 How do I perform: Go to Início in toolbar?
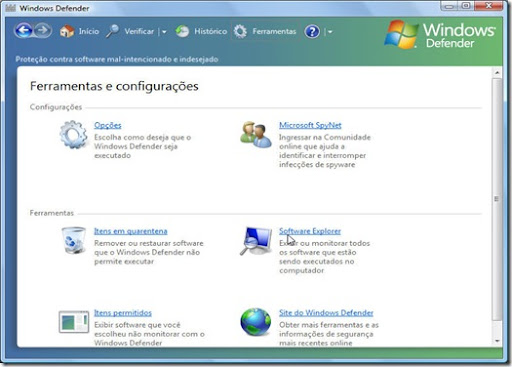pos(89,31)
